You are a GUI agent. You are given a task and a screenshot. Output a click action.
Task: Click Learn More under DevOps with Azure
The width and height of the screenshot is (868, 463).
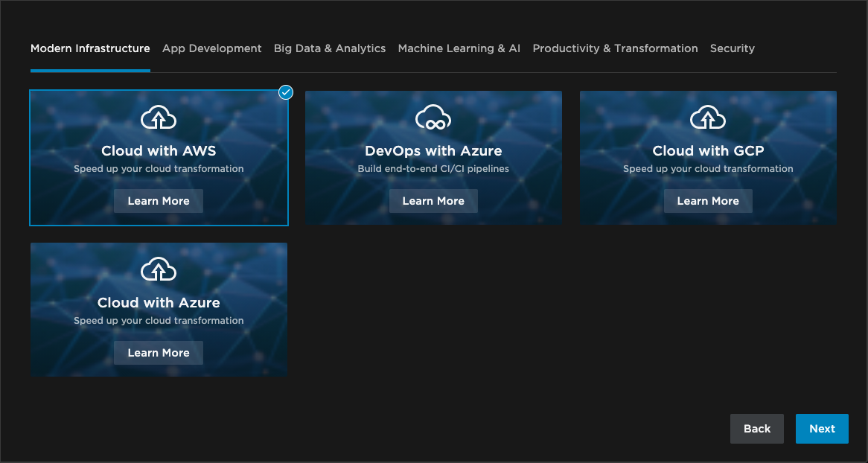click(433, 201)
